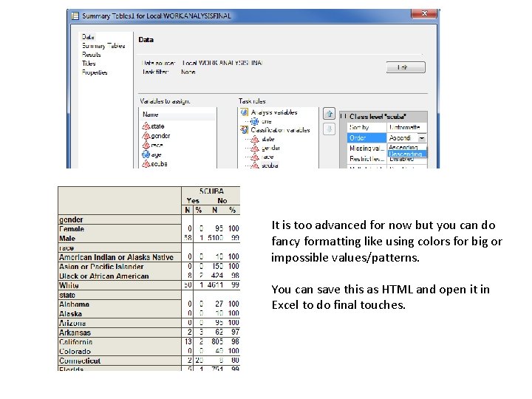Click the move down arrow button
This screenshot has height=399, width=532.
[x=329, y=129]
